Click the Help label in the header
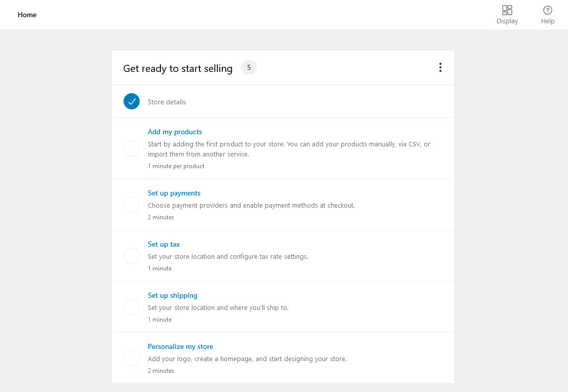This screenshot has width=568, height=392. click(x=547, y=21)
